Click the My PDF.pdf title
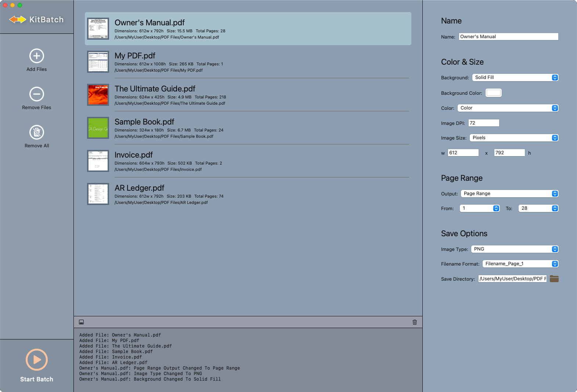This screenshot has height=392, width=577. coord(135,56)
